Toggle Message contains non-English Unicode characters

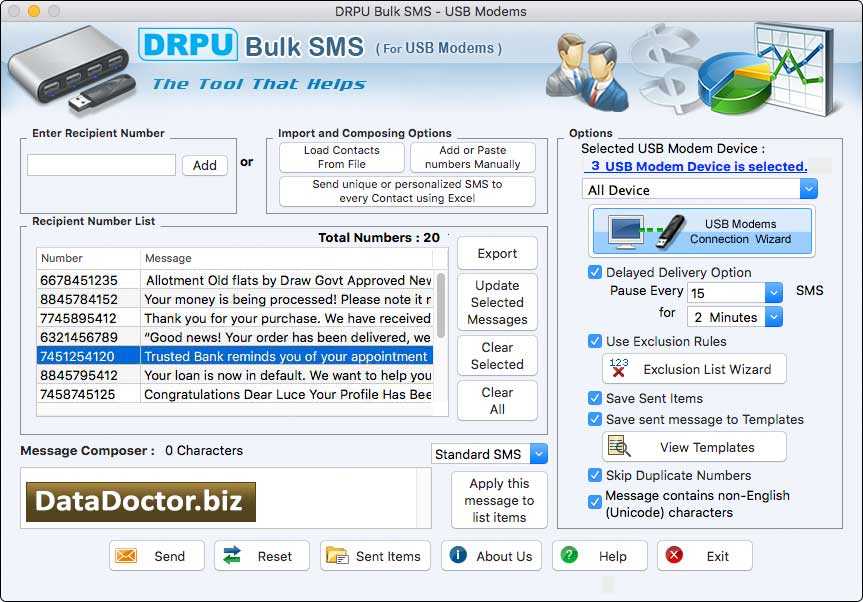click(595, 502)
